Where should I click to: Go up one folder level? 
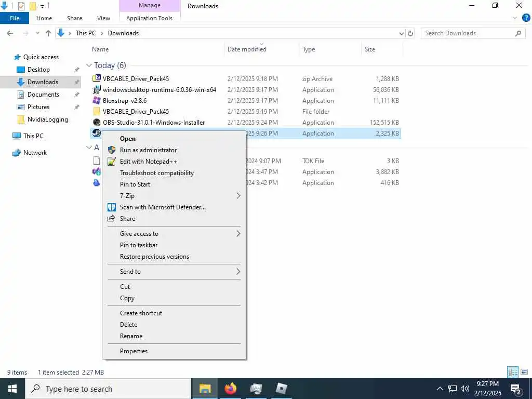click(x=48, y=33)
